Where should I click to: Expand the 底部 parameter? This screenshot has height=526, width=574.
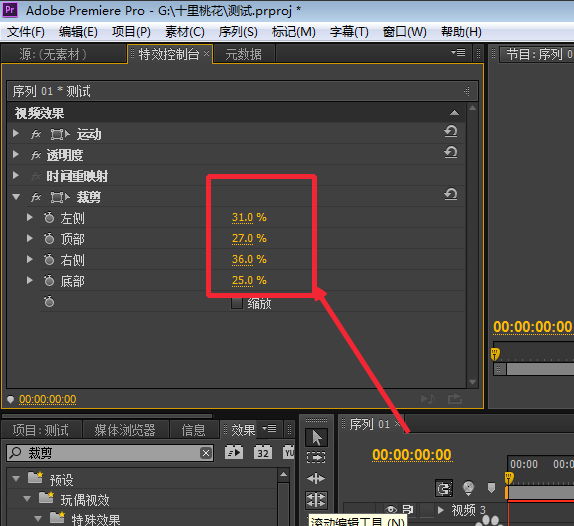(30, 280)
